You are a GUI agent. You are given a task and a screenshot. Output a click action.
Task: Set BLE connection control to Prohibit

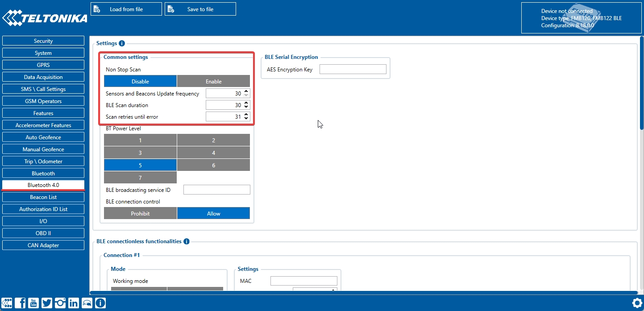140,213
